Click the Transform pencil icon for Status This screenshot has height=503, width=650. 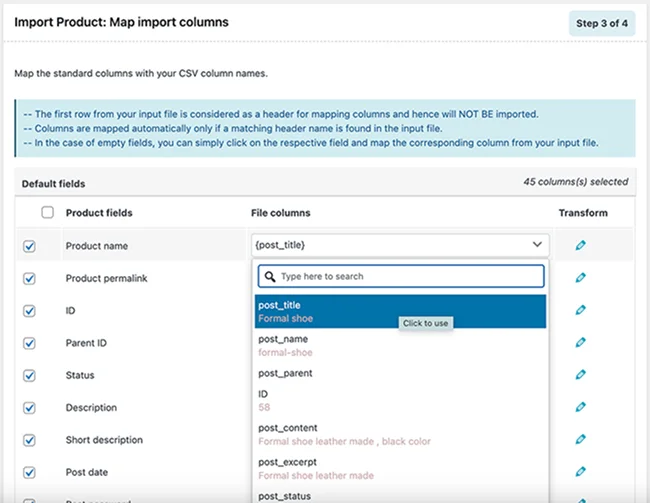coord(580,375)
